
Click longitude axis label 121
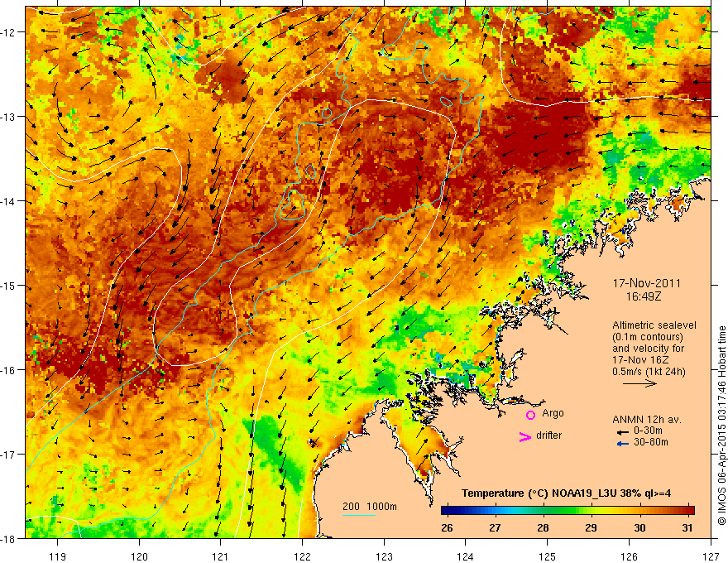point(221,556)
